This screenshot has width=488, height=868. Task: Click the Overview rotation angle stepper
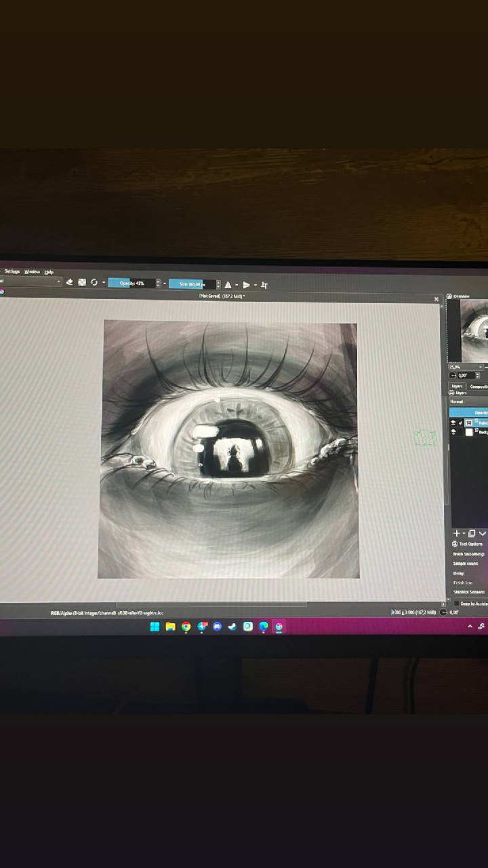pos(478,375)
